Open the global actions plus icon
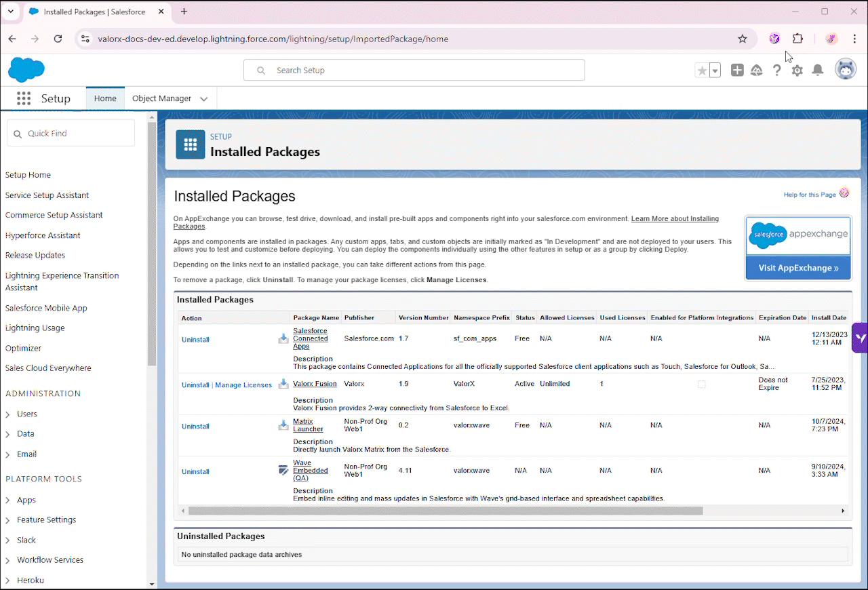 click(x=737, y=70)
